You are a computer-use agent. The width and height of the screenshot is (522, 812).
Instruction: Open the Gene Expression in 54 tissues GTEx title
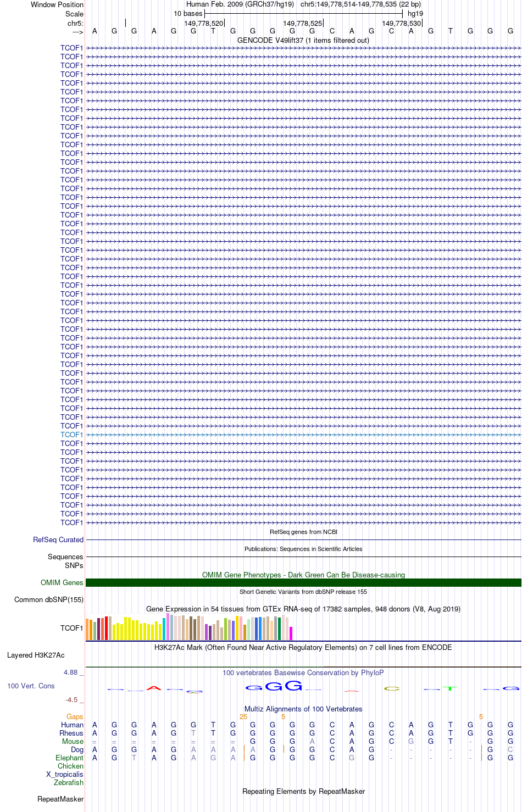pos(303,609)
